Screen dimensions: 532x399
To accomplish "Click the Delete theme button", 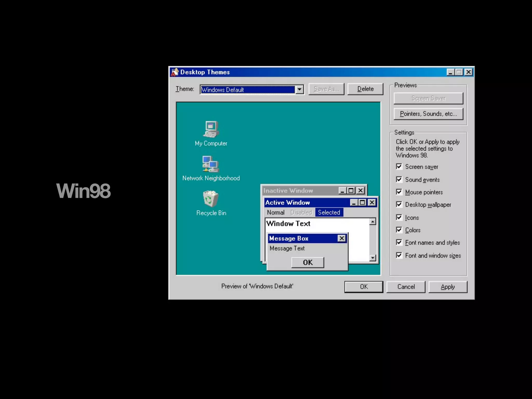I will pyautogui.click(x=365, y=89).
